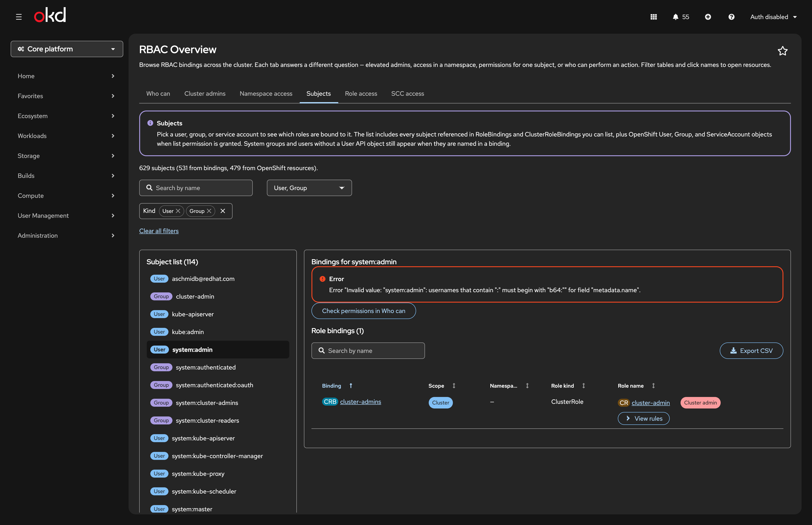Click the Cluster scope badge
812x525 pixels.
click(x=440, y=403)
